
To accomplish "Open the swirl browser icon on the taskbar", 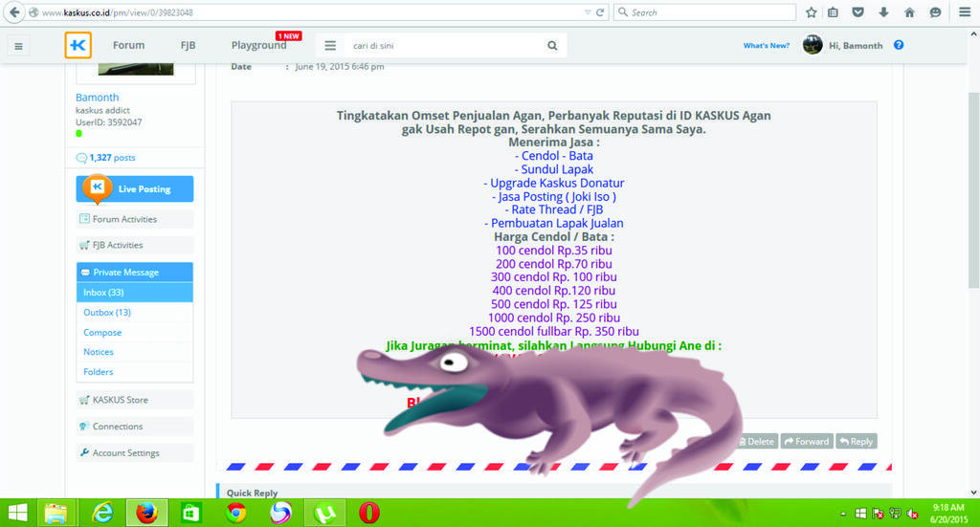I will coord(280,514).
